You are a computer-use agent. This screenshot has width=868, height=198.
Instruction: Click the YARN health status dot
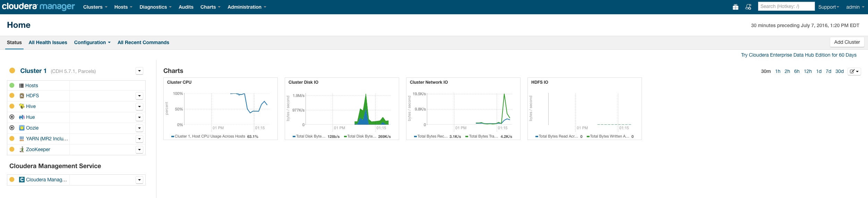tap(12, 138)
